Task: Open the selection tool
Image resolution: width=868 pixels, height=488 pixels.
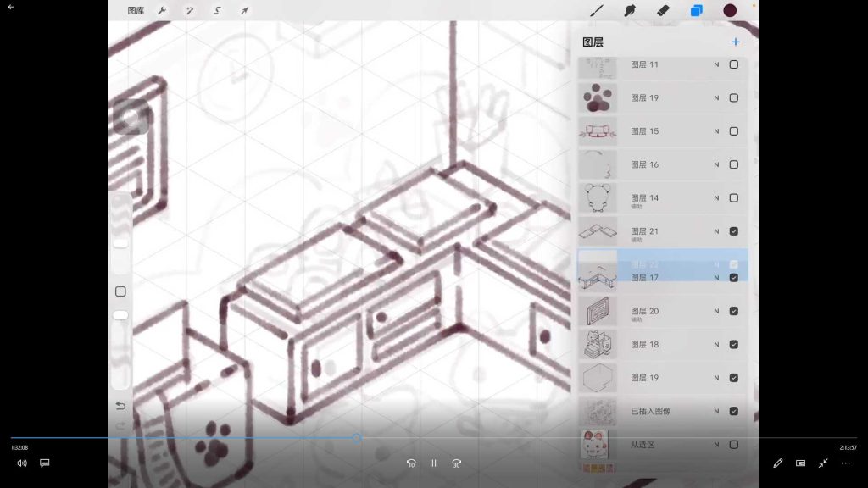Action: coord(217,10)
